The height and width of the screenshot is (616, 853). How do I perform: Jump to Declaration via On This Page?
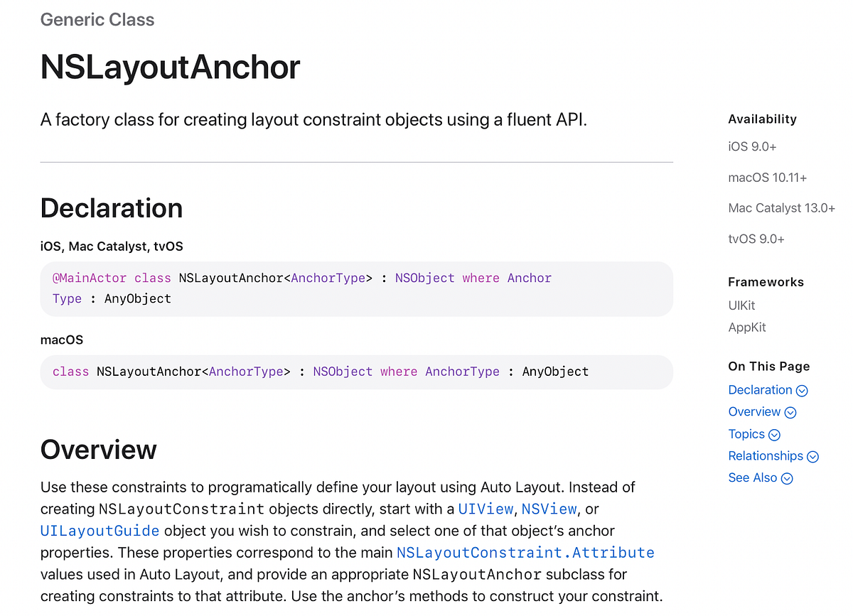(761, 390)
